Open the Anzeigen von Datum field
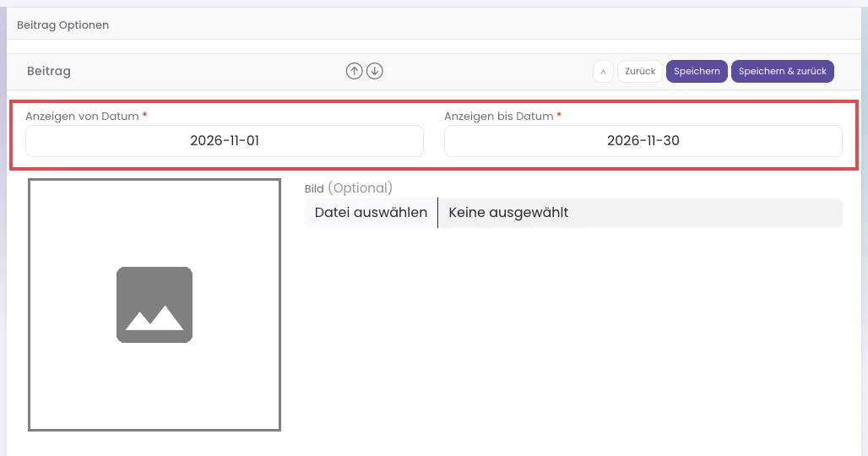The height and width of the screenshot is (456, 868). 225,140
